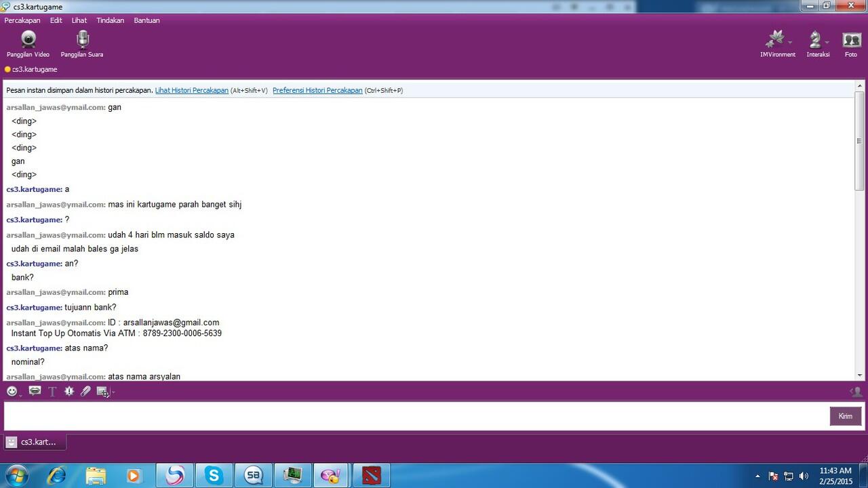Open Lihat Histori Percakapan link
Image resolution: width=868 pixels, height=488 pixels.
[x=192, y=90]
